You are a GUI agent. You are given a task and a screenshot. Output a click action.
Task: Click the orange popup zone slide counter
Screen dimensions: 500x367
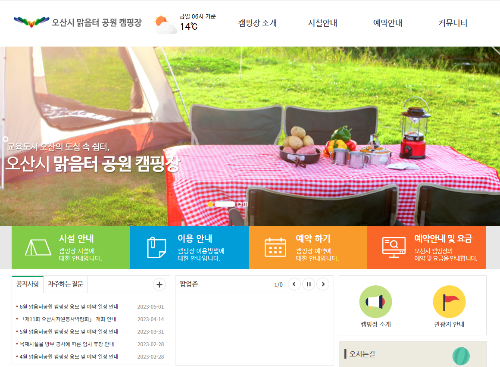(x=278, y=285)
